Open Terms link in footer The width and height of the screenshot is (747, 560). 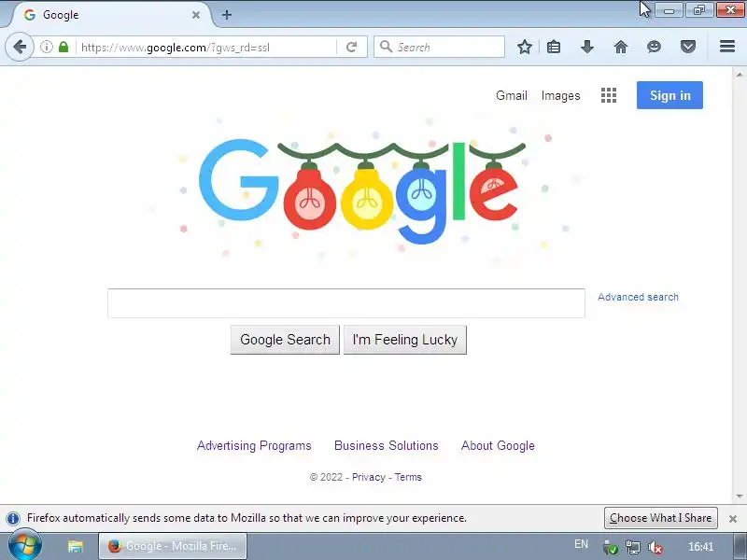[408, 477]
